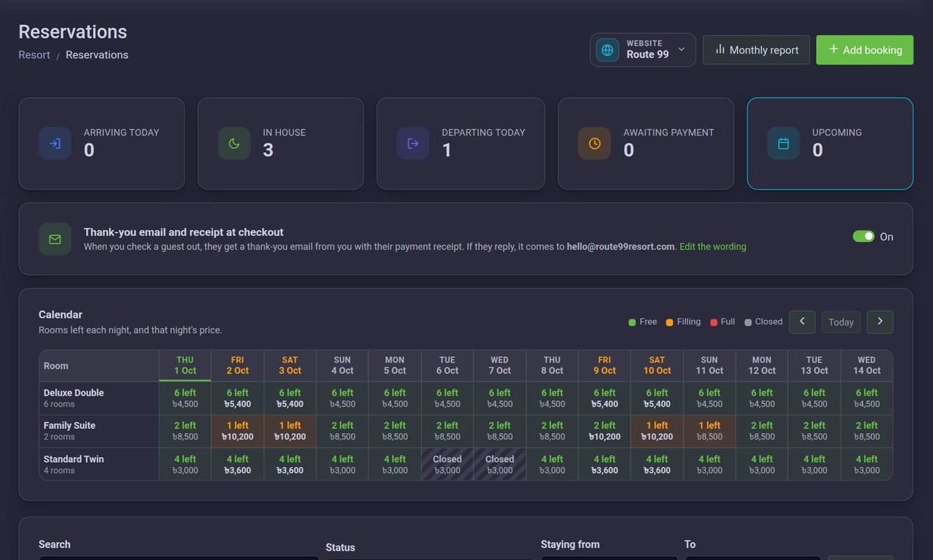
Task: Click Family Suite cell for Fri 2 Oct
Action: 237,431
